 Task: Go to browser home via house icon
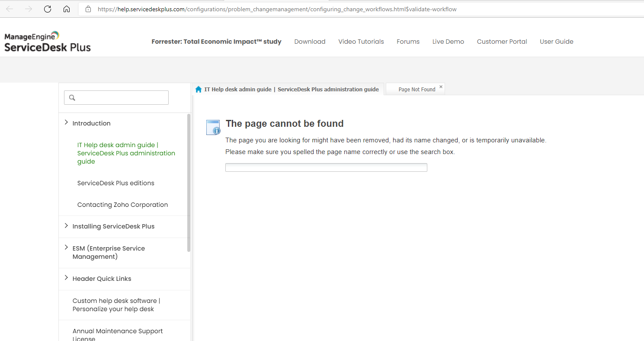point(66,9)
